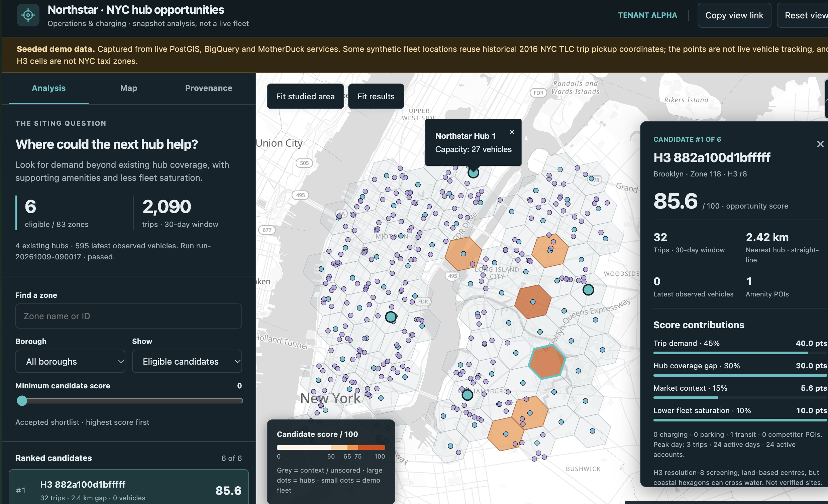Click the Lower fleet saturation · 10% row
The image size is (828, 504).
coord(740,414)
